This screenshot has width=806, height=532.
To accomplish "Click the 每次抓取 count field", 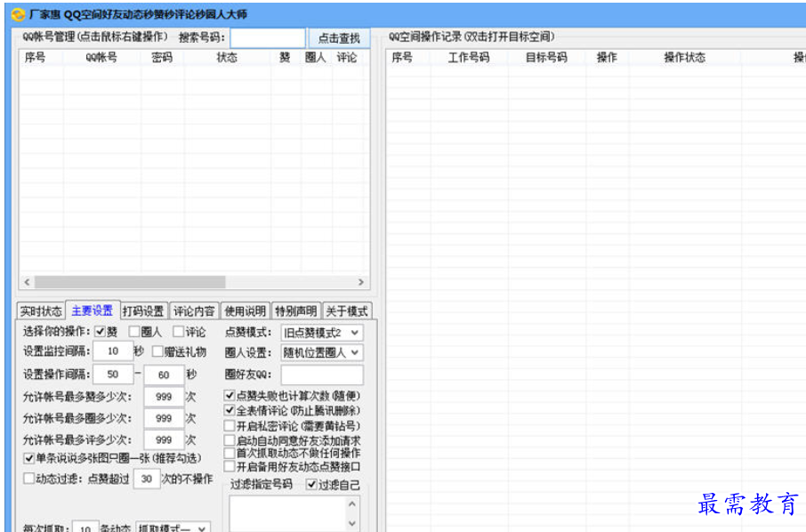I will [x=85, y=527].
